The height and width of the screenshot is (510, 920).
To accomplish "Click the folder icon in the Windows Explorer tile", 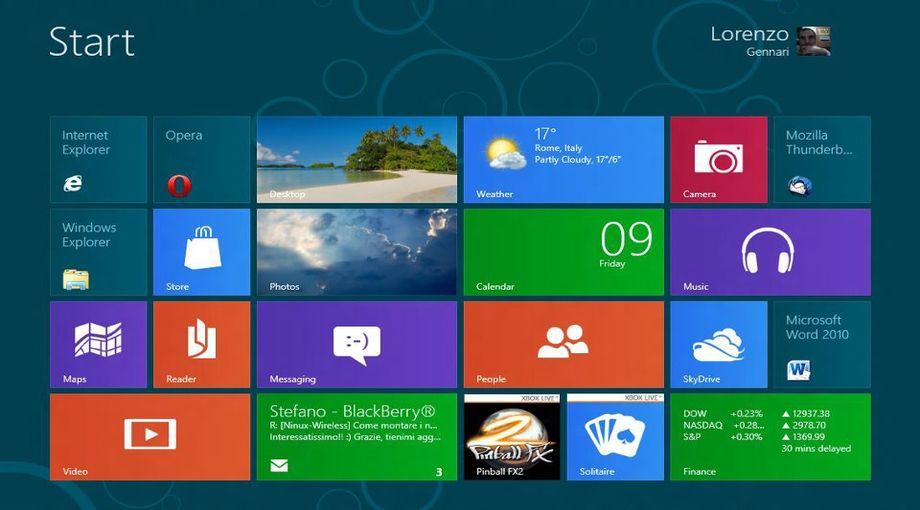I will point(76,280).
